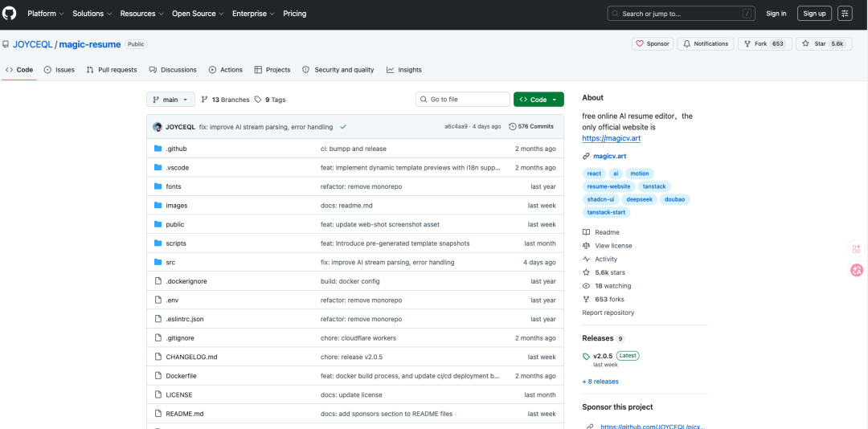Open the main branch selector dropdown
This screenshot has height=429, width=868.
tap(170, 100)
